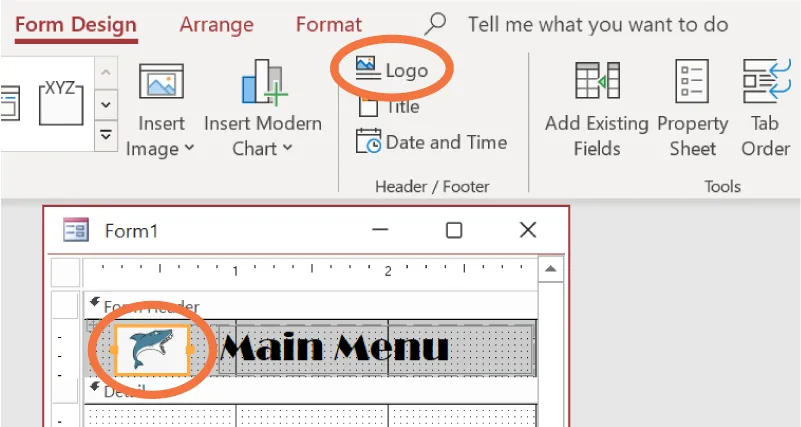801x427 pixels.
Task: Click the Insert Image picture icon
Action: pyautogui.click(x=161, y=82)
